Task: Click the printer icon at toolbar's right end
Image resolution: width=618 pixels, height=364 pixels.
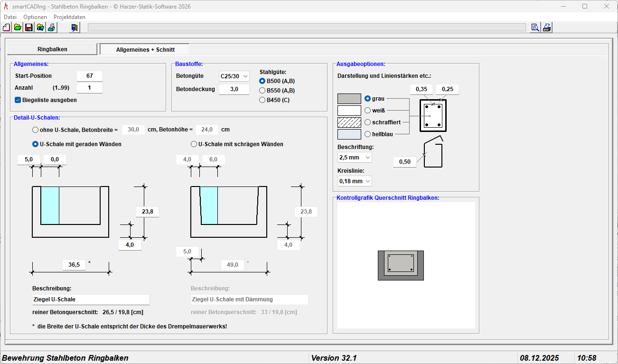Action: pos(547,28)
